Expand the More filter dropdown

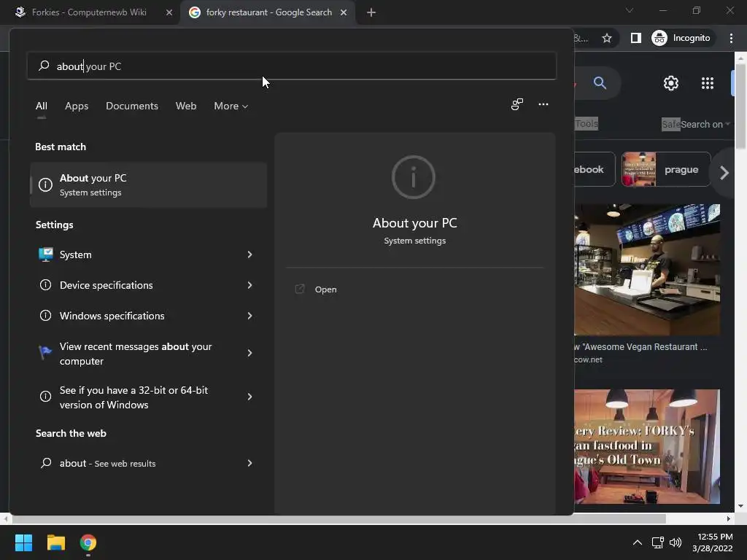coord(231,106)
